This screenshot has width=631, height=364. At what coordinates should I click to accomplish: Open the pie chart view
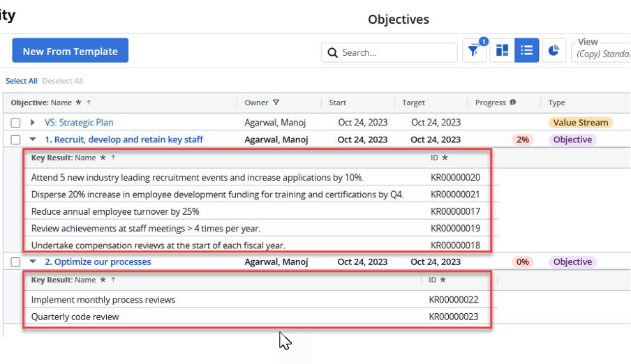pos(554,51)
